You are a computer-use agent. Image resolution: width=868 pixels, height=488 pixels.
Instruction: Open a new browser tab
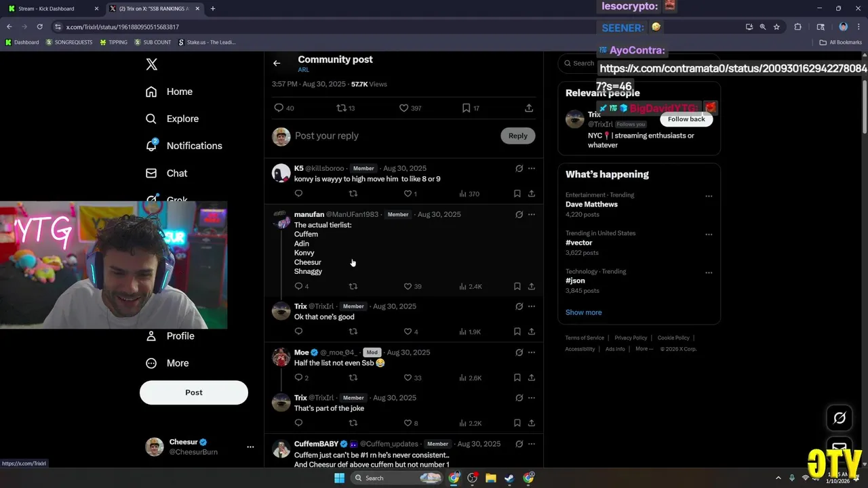(213, 9)
